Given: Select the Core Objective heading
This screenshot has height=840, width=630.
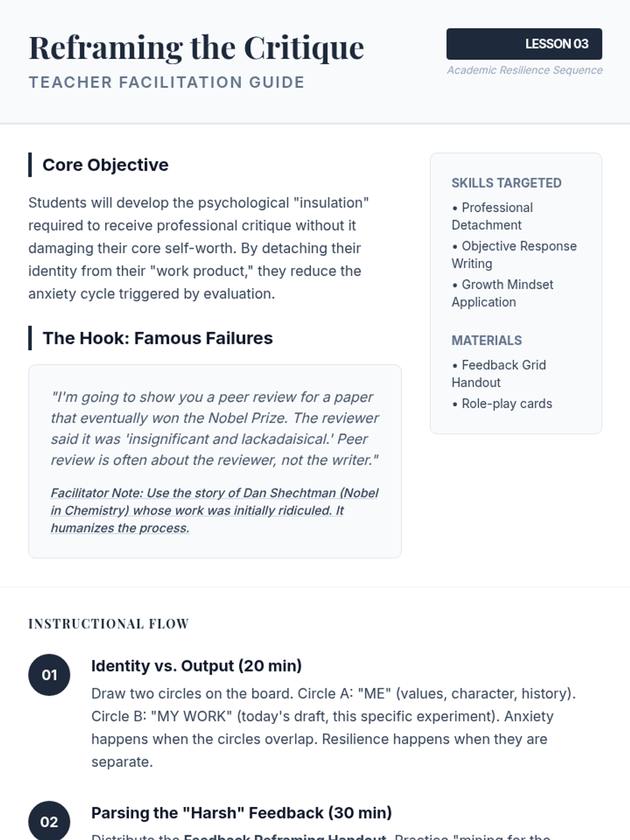Looking at the screenshot, I should [x=105, y=165].
